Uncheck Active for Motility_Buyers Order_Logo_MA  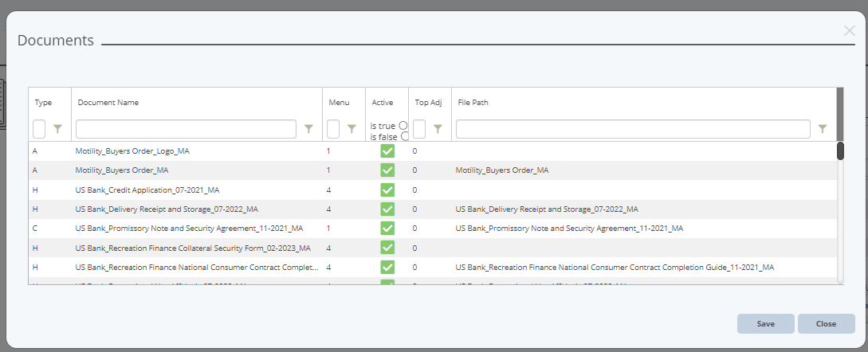click(387, 151)
